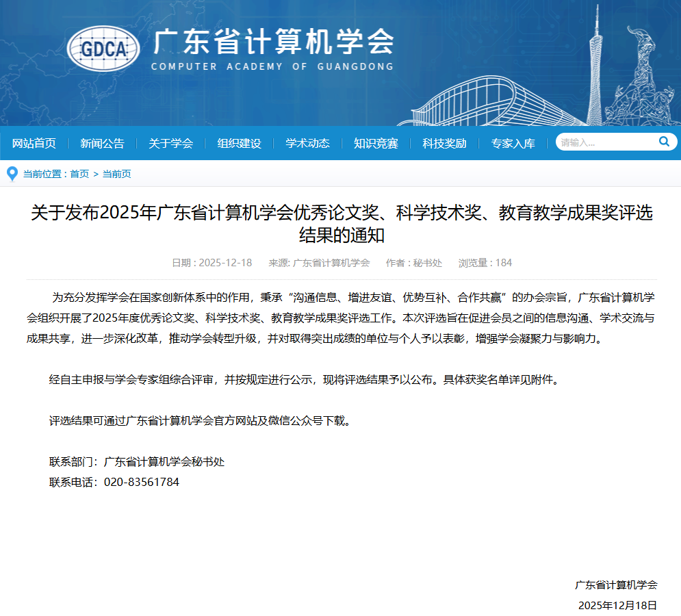681x616 pixels.
Task: Click the 日期 2025-12-18 metadata text
Action: (211, 263)
